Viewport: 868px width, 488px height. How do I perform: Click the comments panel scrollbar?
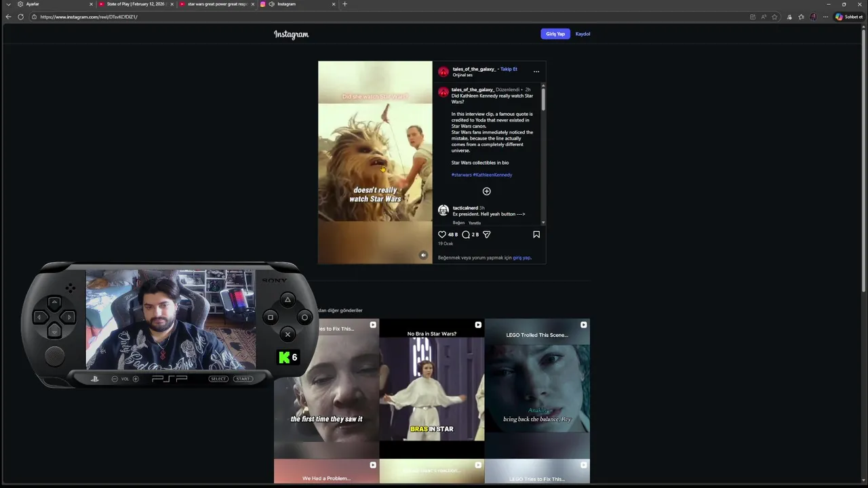click(x=543, y=100)
